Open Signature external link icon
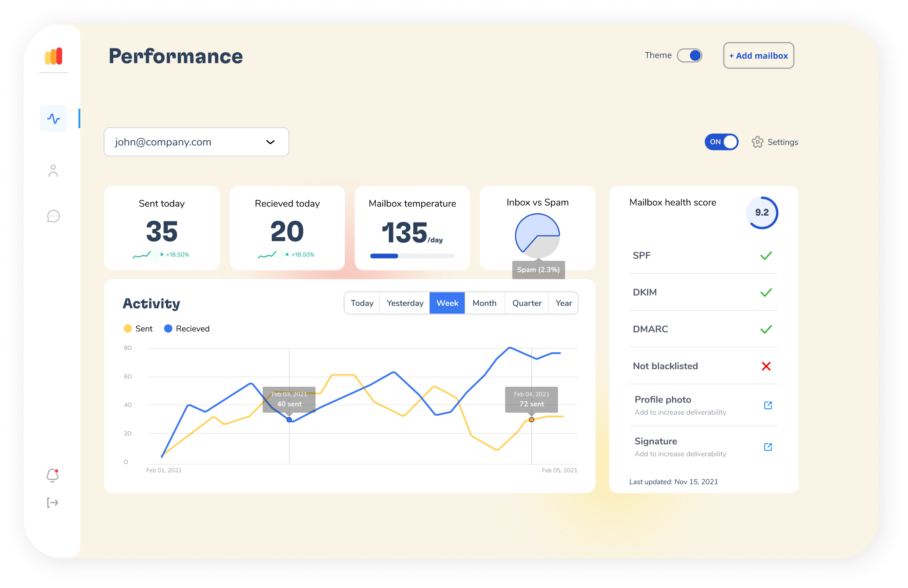The height and width of the screenshot is (588, 908). pyautogui.click(x=767, y=447)
